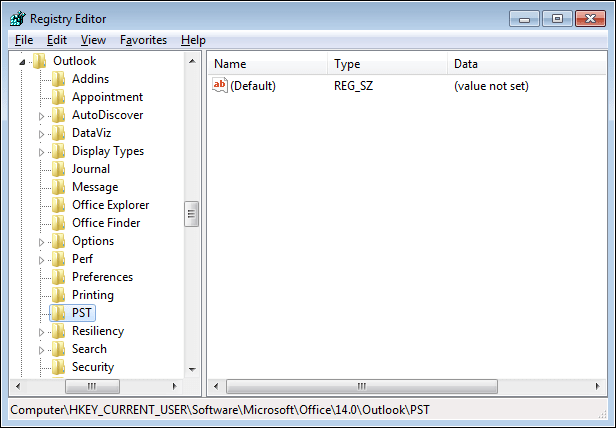Select the Printing key label

click(93, 295)
